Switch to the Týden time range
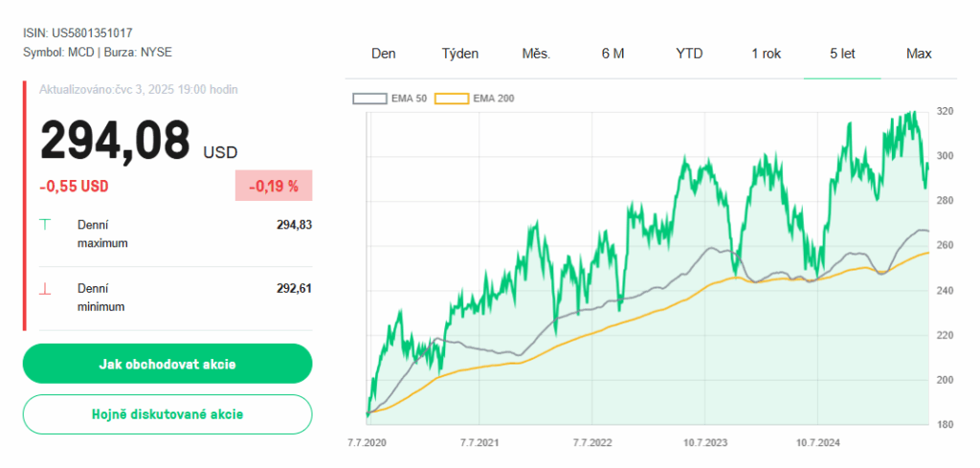Viewport: 980px width, 468px height. tap(460, 54)
